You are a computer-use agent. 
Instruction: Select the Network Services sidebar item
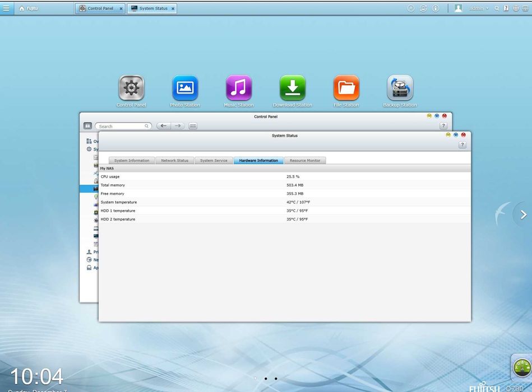tap(92, 260)
